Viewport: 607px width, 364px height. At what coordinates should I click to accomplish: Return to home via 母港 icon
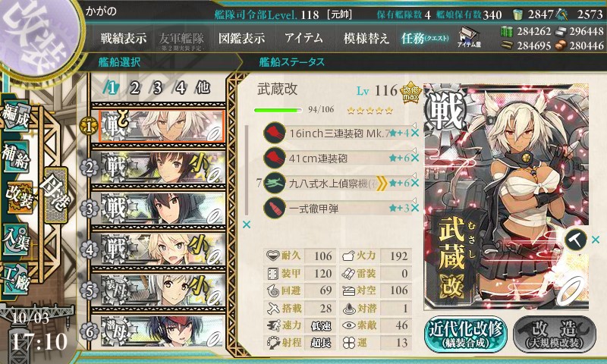point(56,195)
